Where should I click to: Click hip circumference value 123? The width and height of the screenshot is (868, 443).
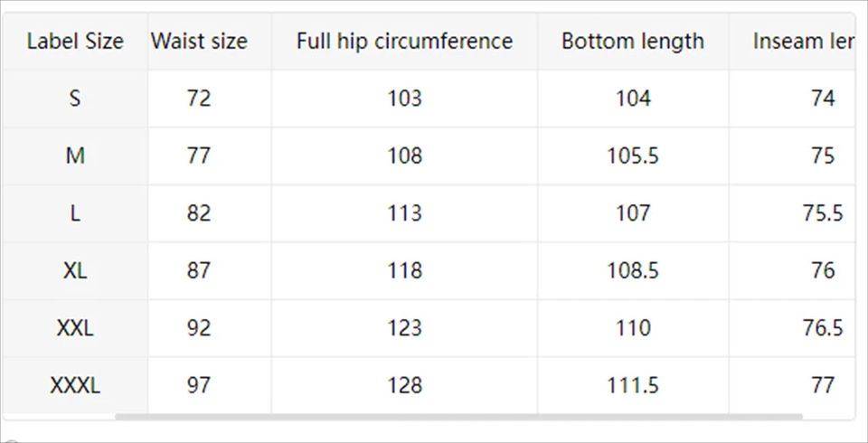point(404,328)
